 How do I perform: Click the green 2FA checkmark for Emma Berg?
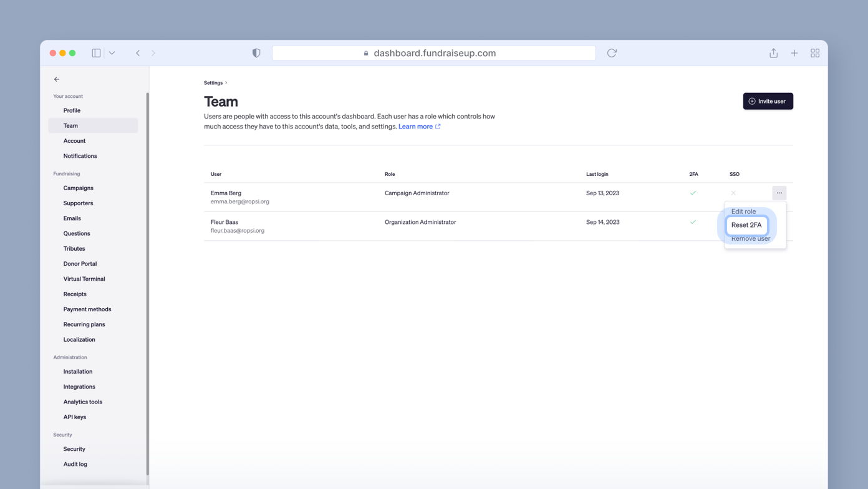pyautogui.click(x=692, y=193)
